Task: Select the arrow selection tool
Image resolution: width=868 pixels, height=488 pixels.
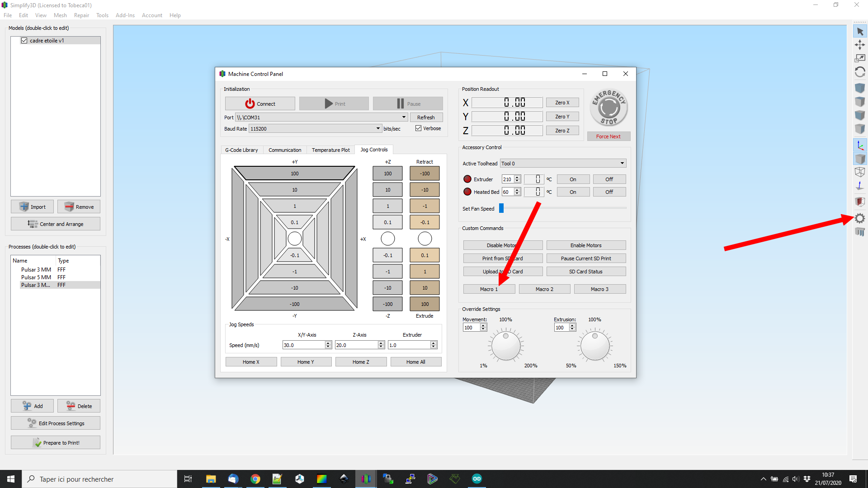Action: click(860, 32)
